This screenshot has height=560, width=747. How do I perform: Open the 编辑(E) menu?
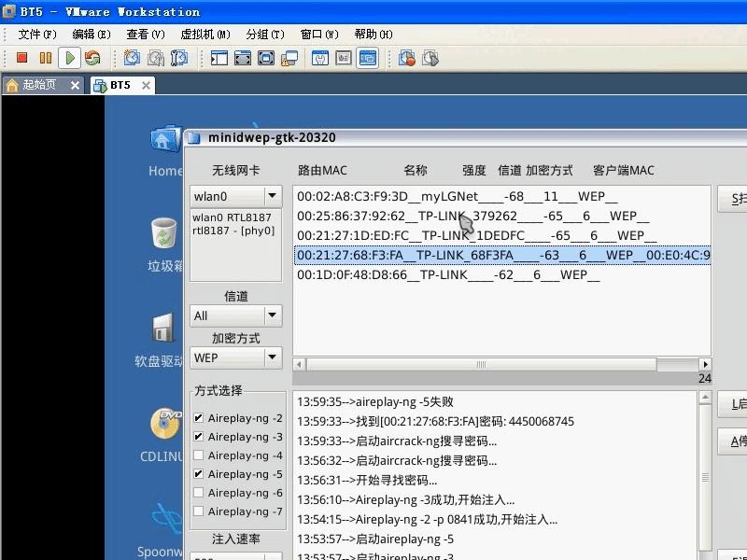[x=92, y=35]
